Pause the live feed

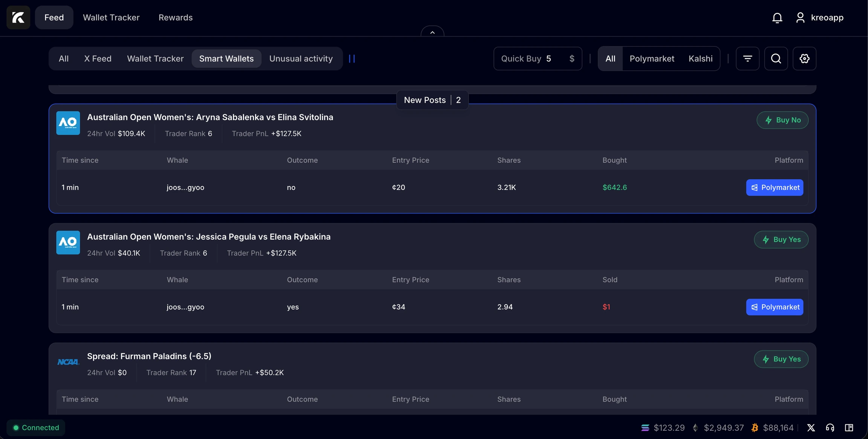tap(352, 58)
